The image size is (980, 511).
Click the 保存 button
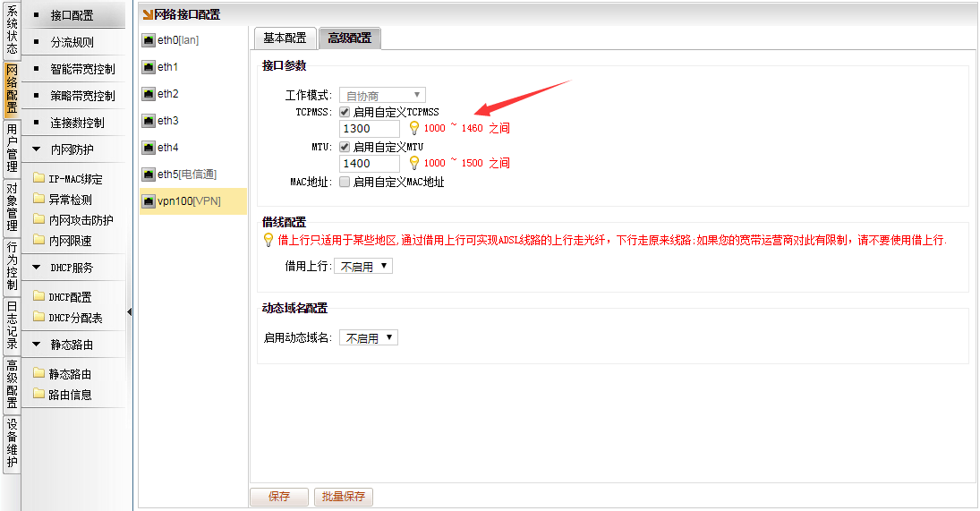(278, 497)
